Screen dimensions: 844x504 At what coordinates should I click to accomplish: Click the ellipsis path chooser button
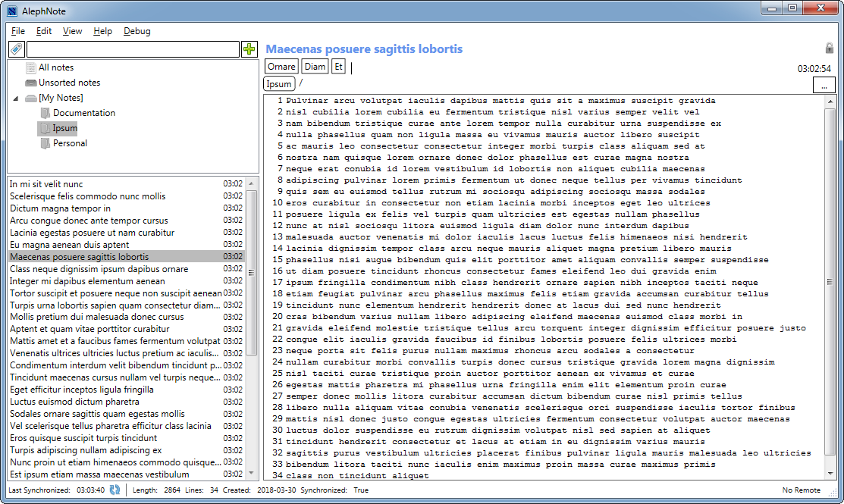pos(824,85)
